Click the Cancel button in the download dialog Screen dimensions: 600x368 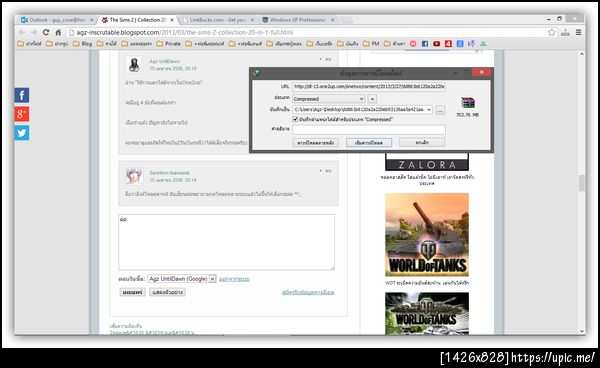422,142
